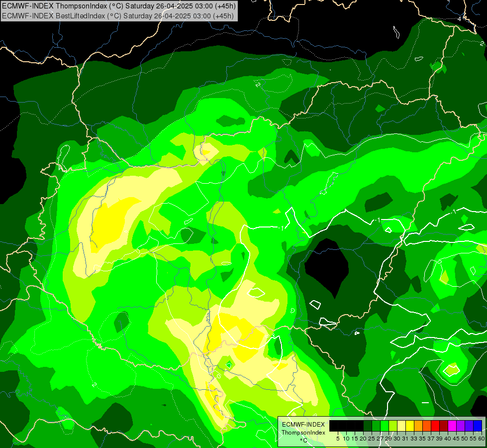This screenshot has width=487, height=448.
Task: Click the legend scale value '33'
Action: 414,439
